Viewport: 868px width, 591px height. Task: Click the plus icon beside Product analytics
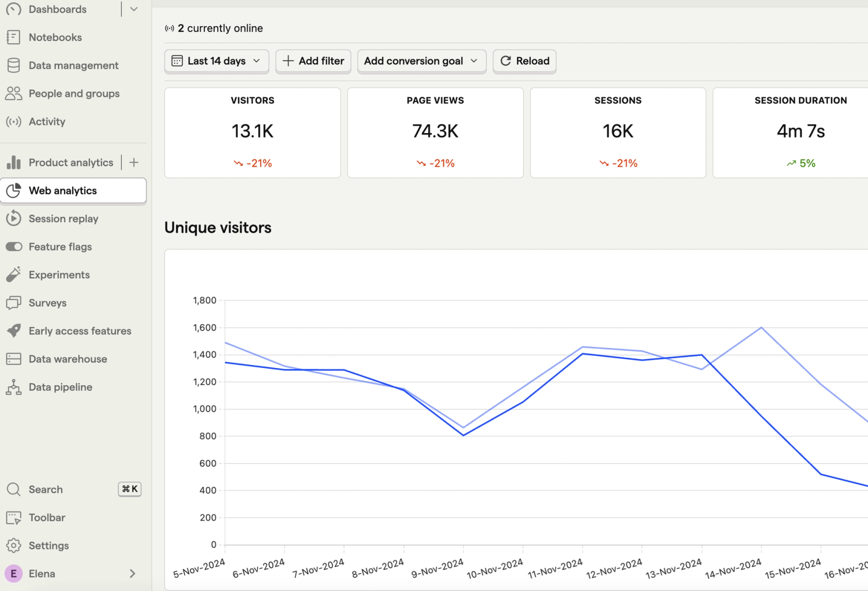[x=134, y=162]
